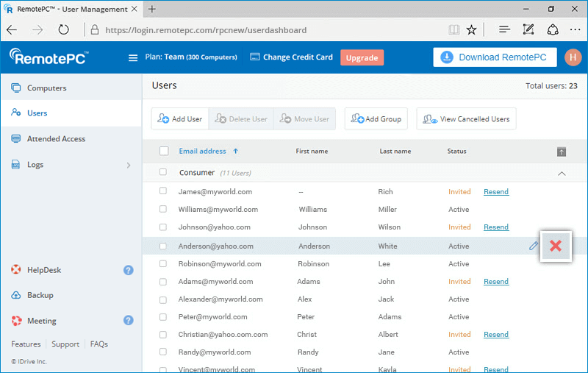The image size is (588, 373).
Task: Add the page to favorites star
Action: point(471,29)
